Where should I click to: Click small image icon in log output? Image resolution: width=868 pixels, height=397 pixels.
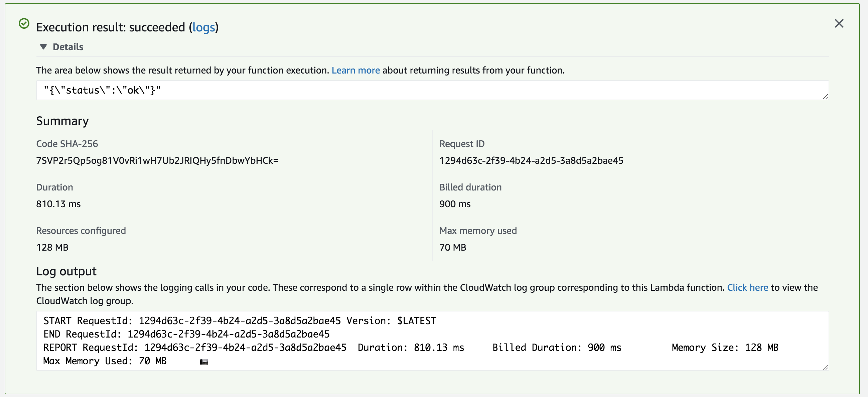tap(203, 362)
